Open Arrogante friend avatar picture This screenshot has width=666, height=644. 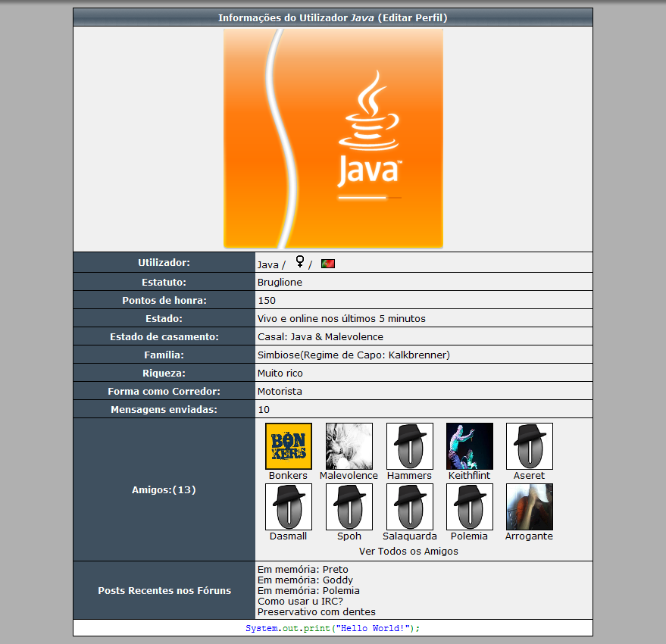click(x=530, y=507)
